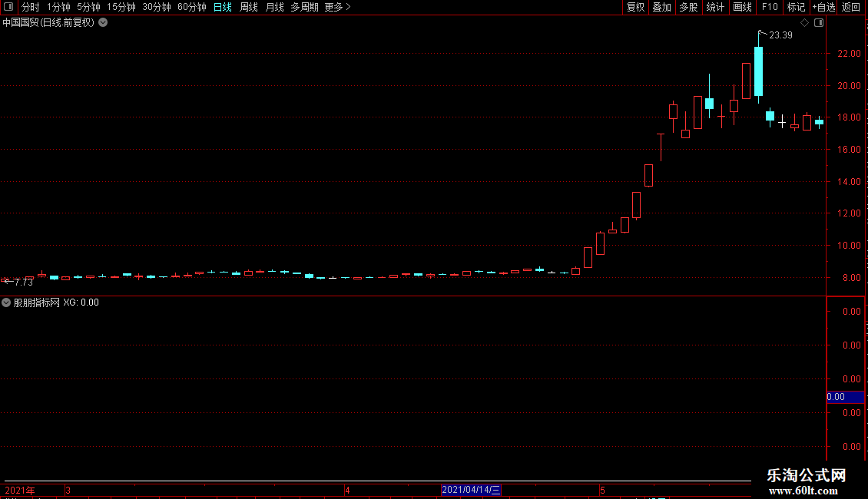Switch to 周线 weekly chart
868x499 pixels.
point(249,7)
